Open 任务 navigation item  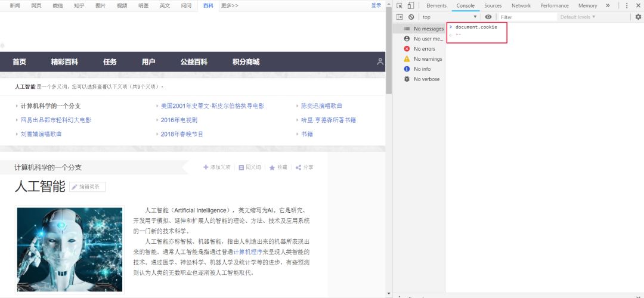coord(110,62)
